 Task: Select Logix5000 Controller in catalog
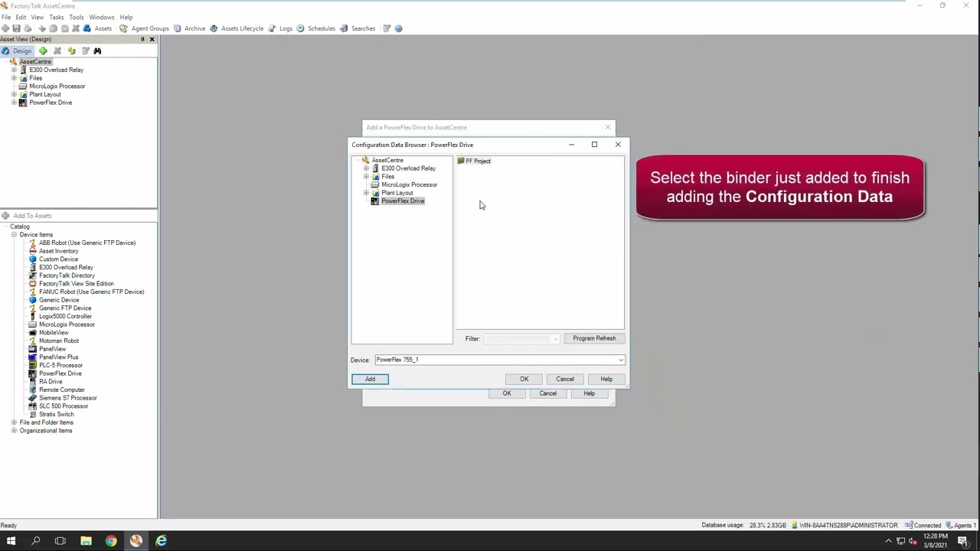point(65,316)
